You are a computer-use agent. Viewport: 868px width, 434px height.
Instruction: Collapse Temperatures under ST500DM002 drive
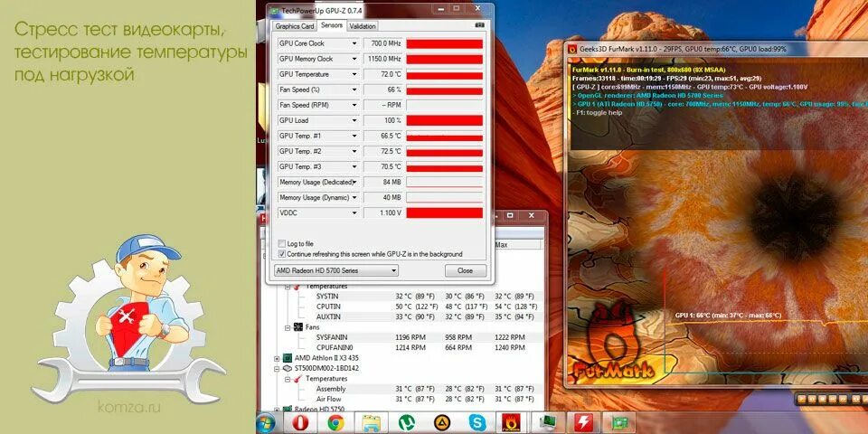pos(288,379)
